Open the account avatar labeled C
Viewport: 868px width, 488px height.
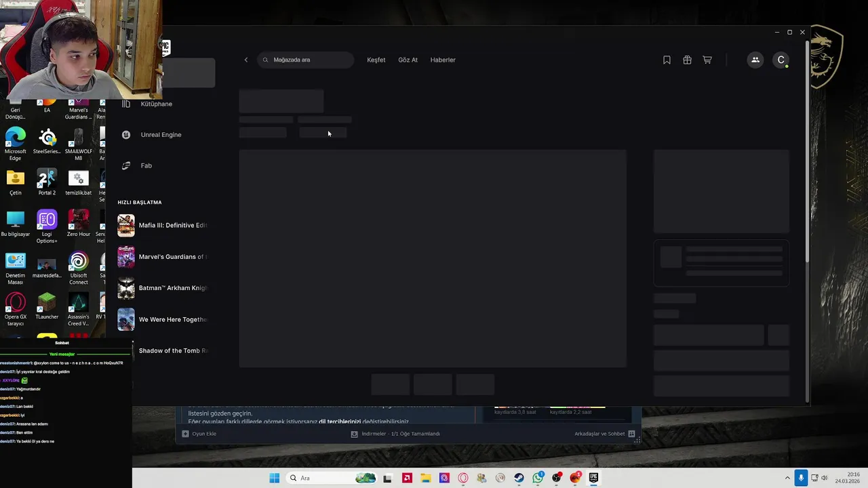pyautogui.click(x=781, y=60)
